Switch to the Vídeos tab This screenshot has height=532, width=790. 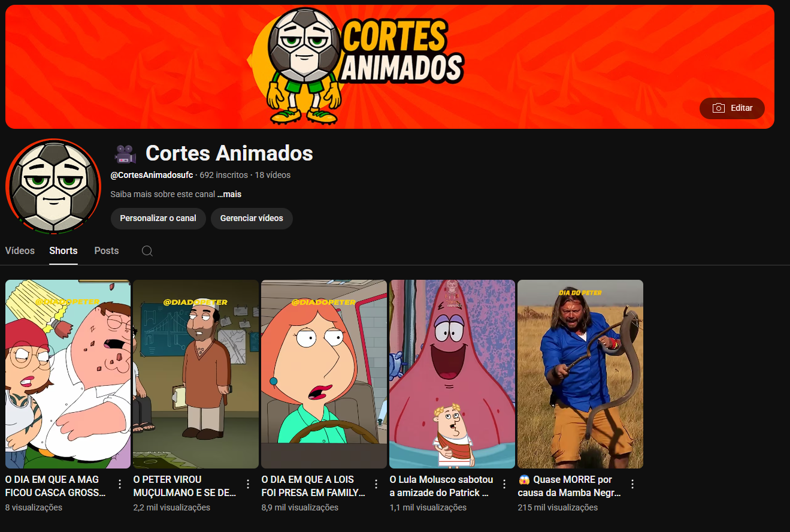click(20, 251)
